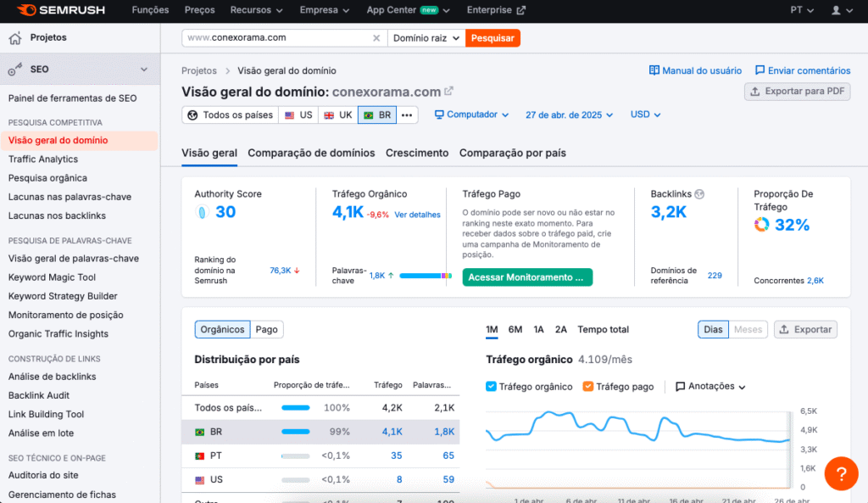
Task: Click the US flag in country table
Action: (200, 480)
